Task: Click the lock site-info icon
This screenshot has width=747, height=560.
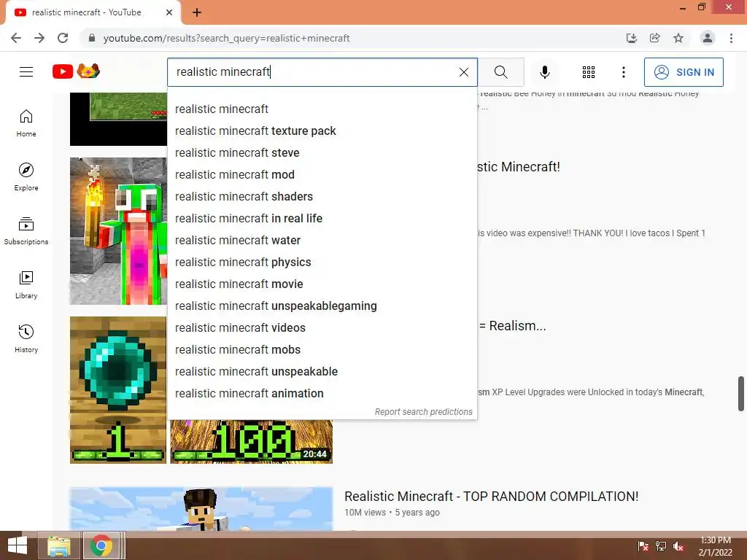Action: tap(92, 38)
